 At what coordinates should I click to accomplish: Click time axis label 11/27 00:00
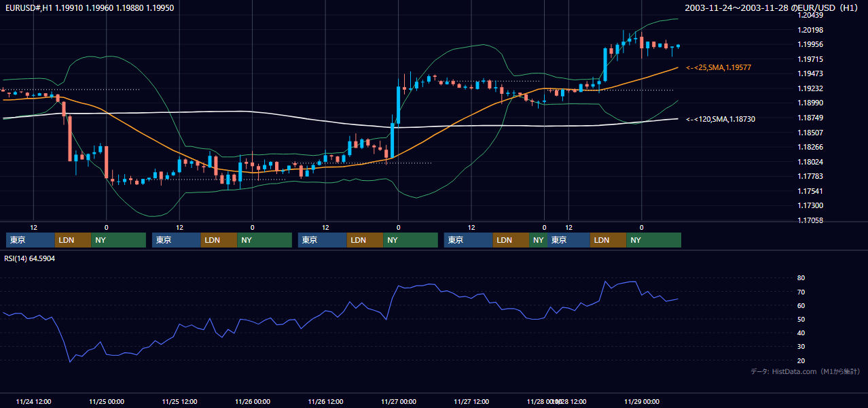coord(399,401)
